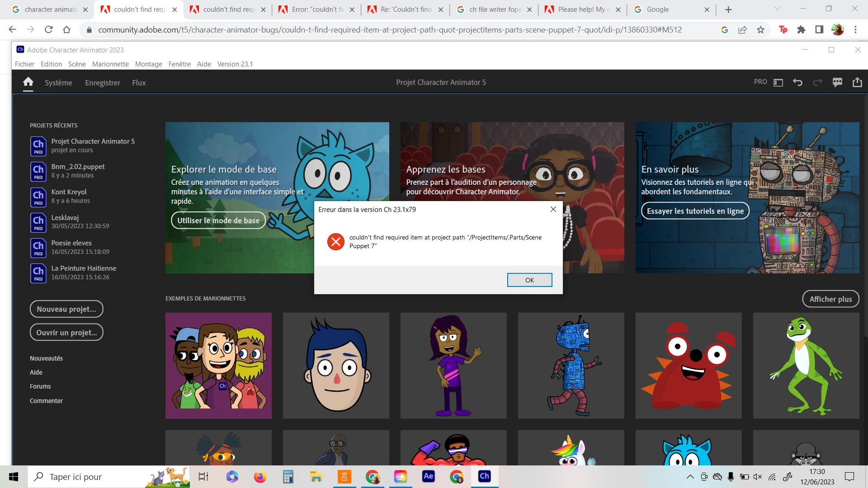
Task: Click the Home icon in Character Animator
Action: [28, 82]
